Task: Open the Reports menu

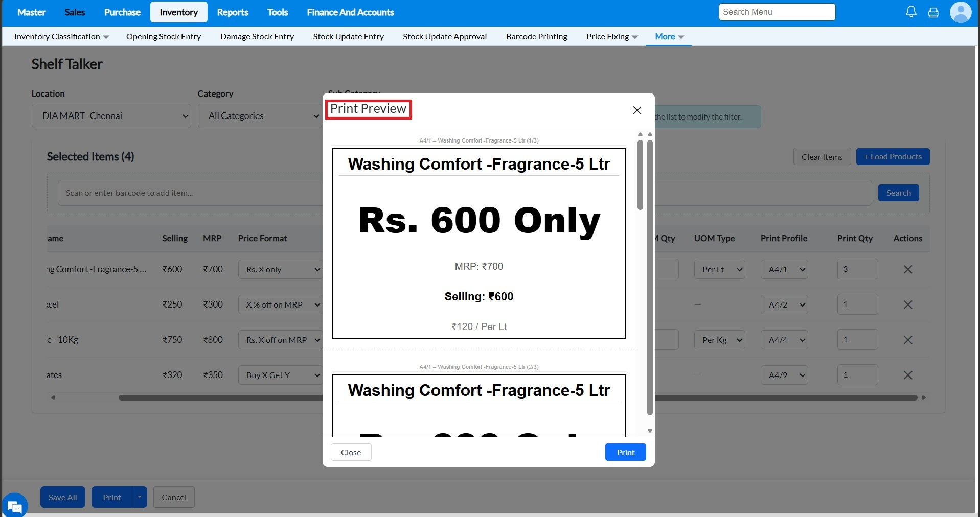Action: (x=233, y=12)
